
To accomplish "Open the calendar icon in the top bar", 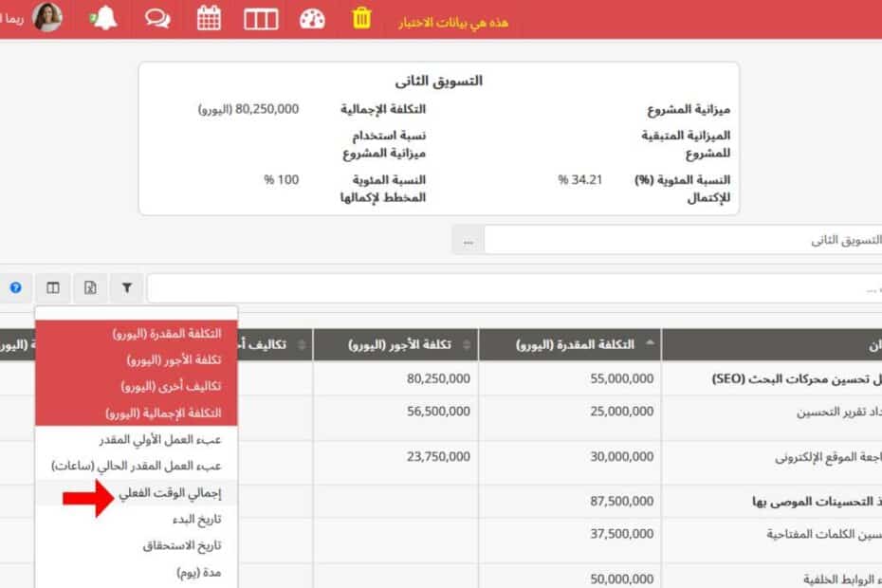I will 209,19.
